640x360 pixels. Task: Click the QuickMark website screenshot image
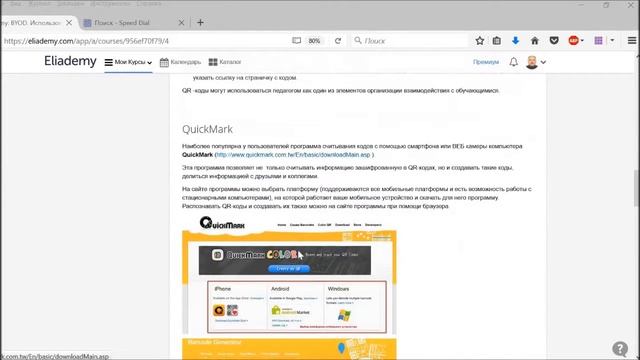(x=289, y=287)
